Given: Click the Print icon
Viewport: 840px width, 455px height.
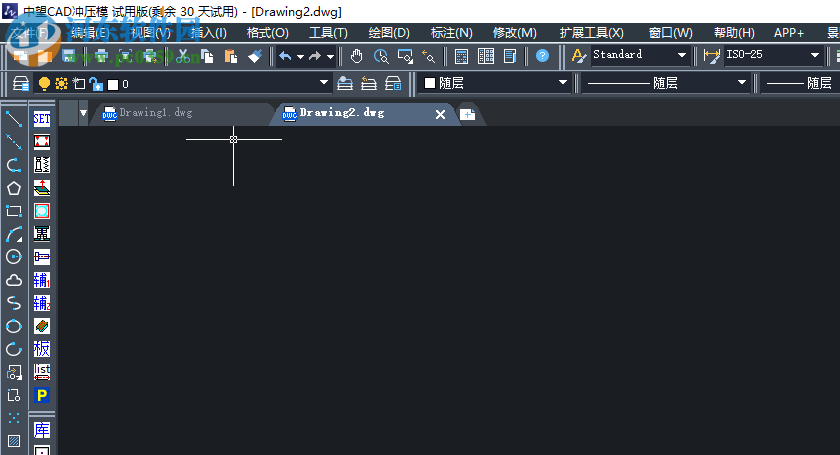Looking at the screenshot, I should pyautogui.click(x=101, y=56).
